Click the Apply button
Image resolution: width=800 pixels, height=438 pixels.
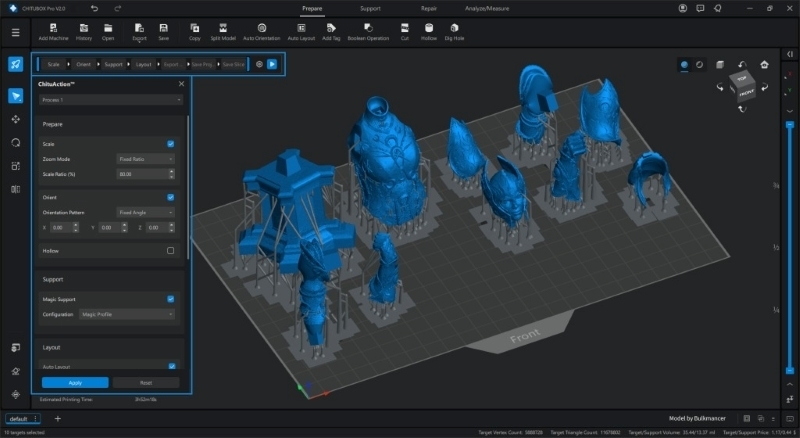click(75, 383)
